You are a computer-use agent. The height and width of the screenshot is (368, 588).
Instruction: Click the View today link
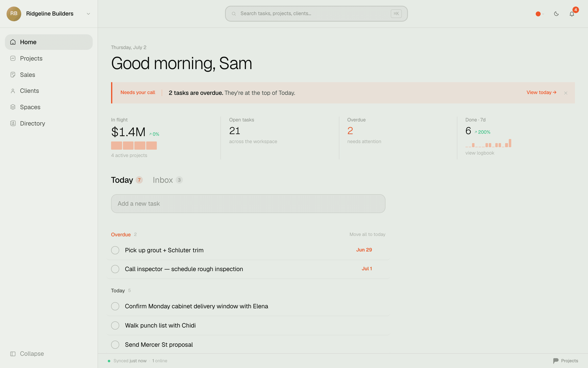(x=541, y=92)
